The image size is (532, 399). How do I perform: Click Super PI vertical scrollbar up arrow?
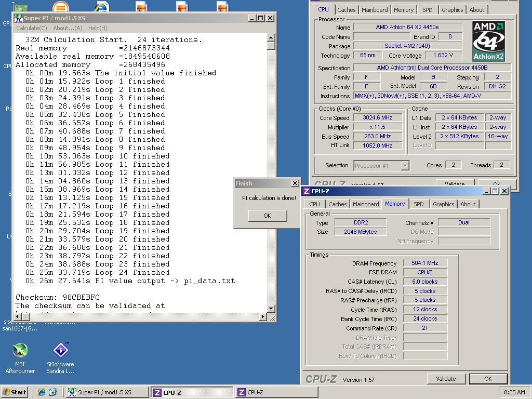pyautogui.click(x=271, y=37)
